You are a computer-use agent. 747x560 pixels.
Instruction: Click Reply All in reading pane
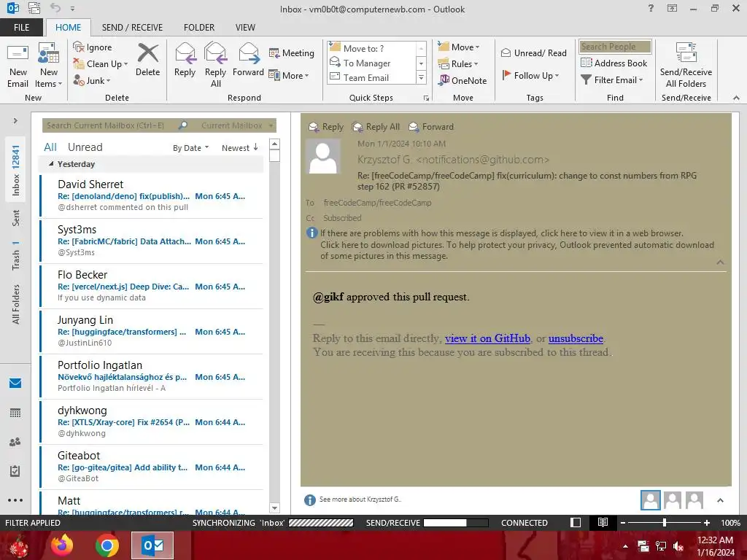coord(376,127)
